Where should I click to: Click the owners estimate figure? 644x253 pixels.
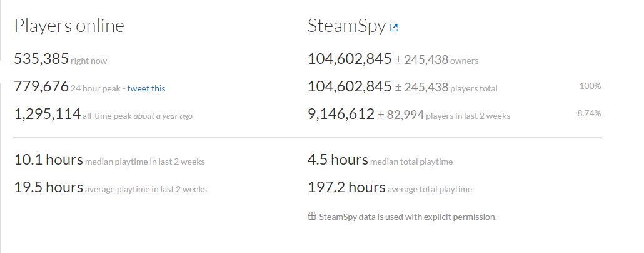point(350,59)
